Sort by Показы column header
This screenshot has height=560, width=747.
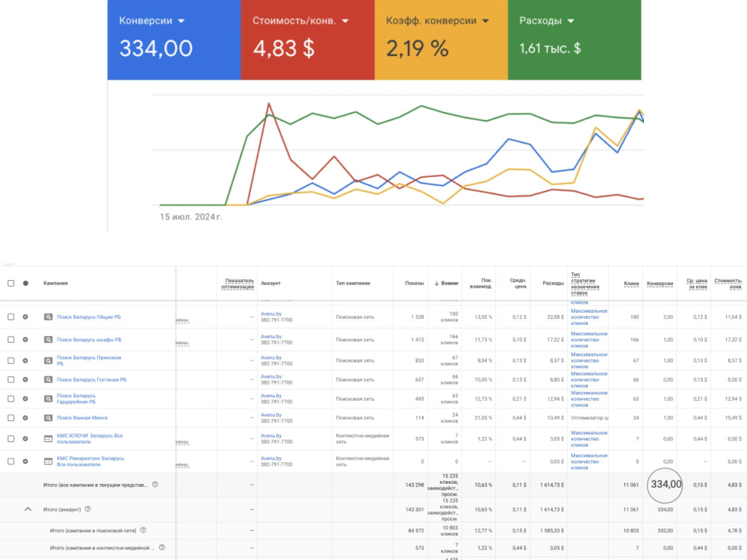coord(414,283)
